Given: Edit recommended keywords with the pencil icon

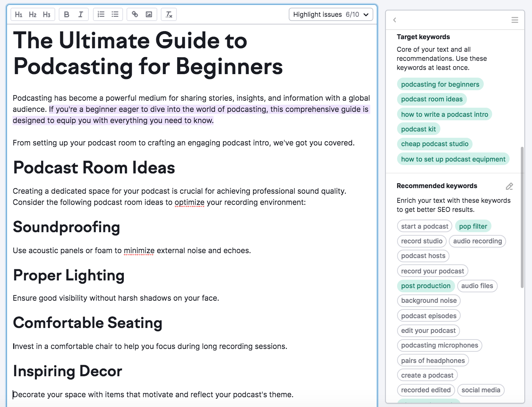Looking at the screenshot, I should pos(509,186).
